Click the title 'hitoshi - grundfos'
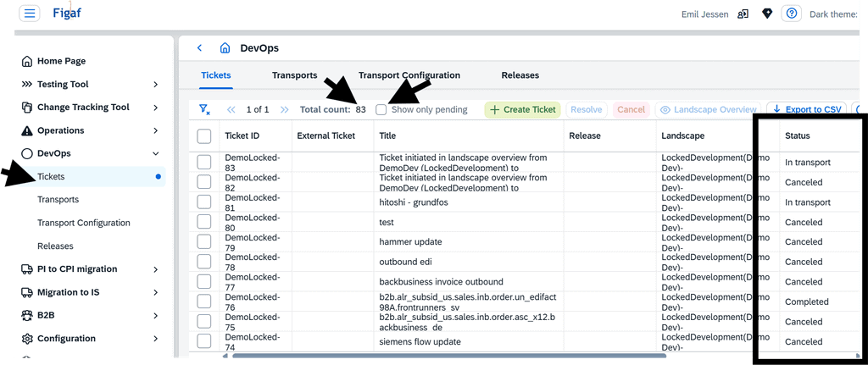This screenshot has width=868, height=365. click(414, 202)
